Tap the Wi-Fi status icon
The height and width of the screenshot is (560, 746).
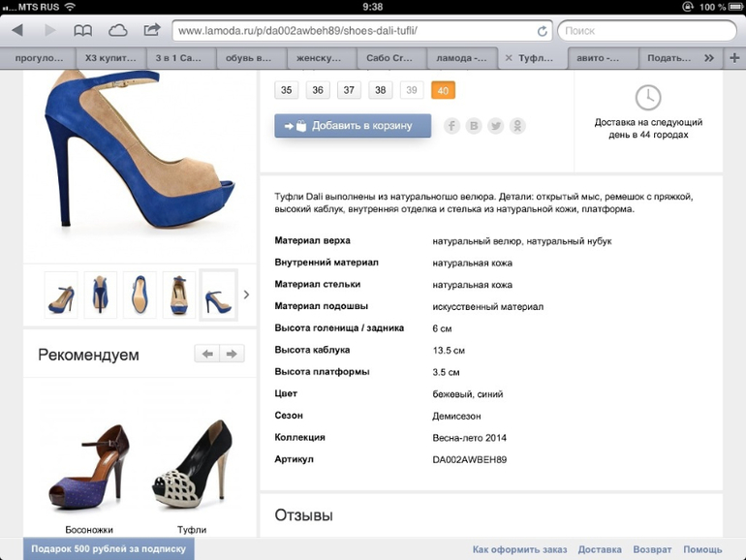[70, 7]
